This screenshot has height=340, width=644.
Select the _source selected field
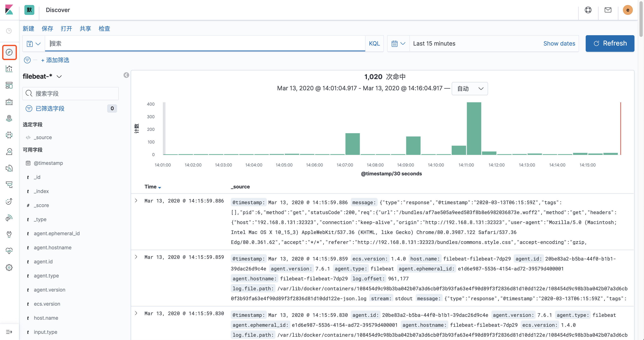click(43, 137)
